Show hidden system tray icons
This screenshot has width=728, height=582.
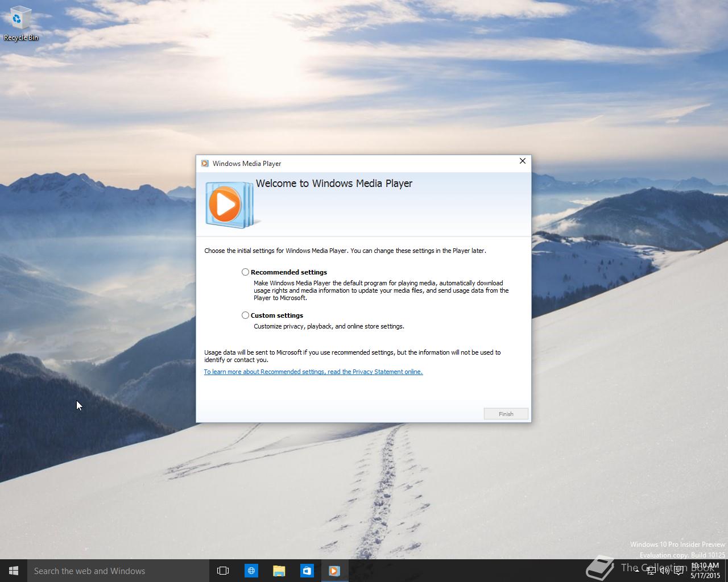coord(638,571)
